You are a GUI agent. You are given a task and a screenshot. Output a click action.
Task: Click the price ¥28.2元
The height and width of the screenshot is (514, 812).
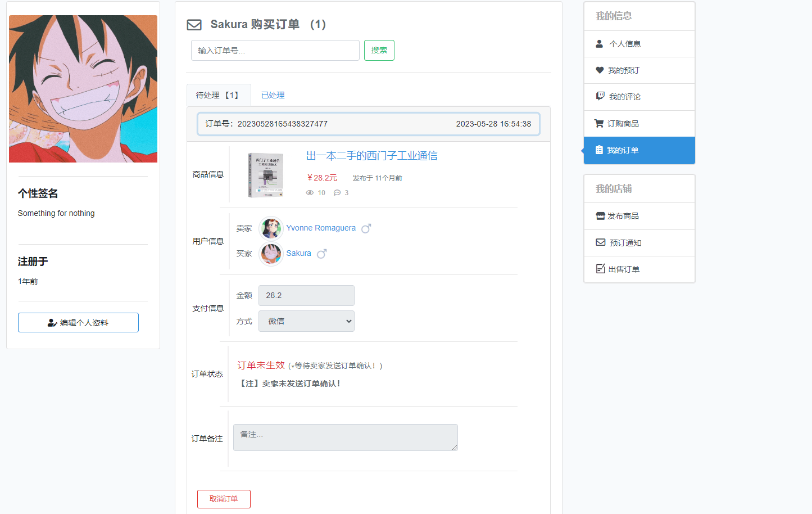click(321, 178)
